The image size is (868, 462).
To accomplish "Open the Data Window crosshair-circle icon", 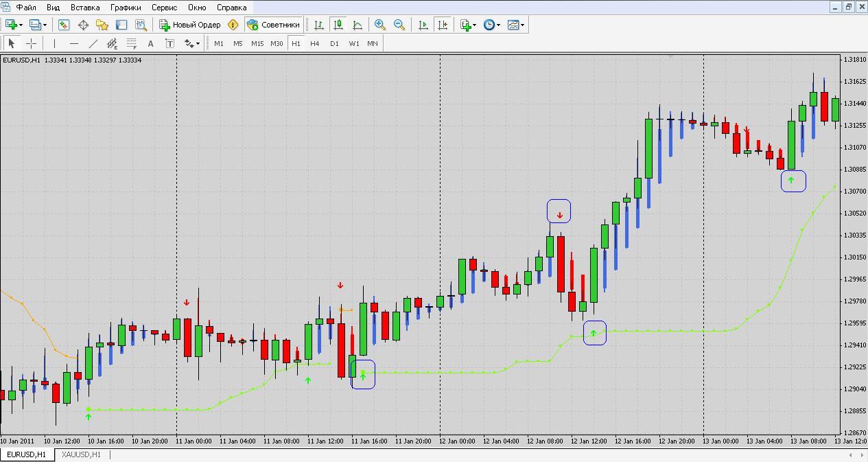I will [x=83, y=25].
